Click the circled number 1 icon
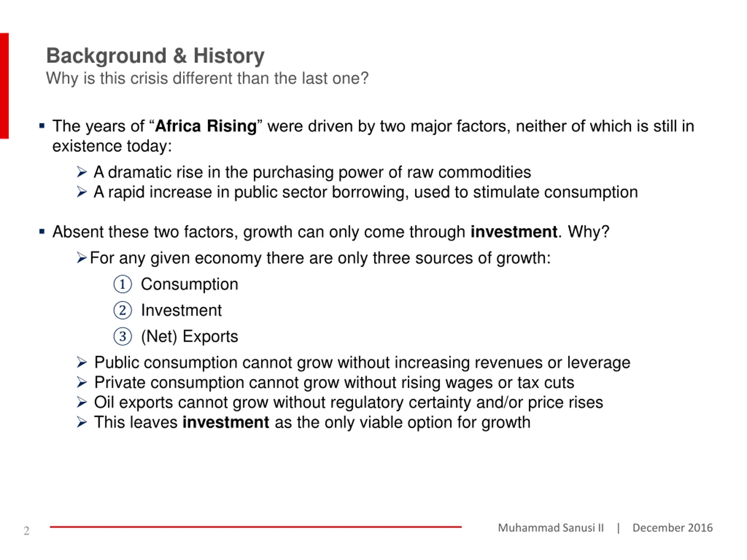This screenshot has height=560, width=747. (x=123, y=284)
